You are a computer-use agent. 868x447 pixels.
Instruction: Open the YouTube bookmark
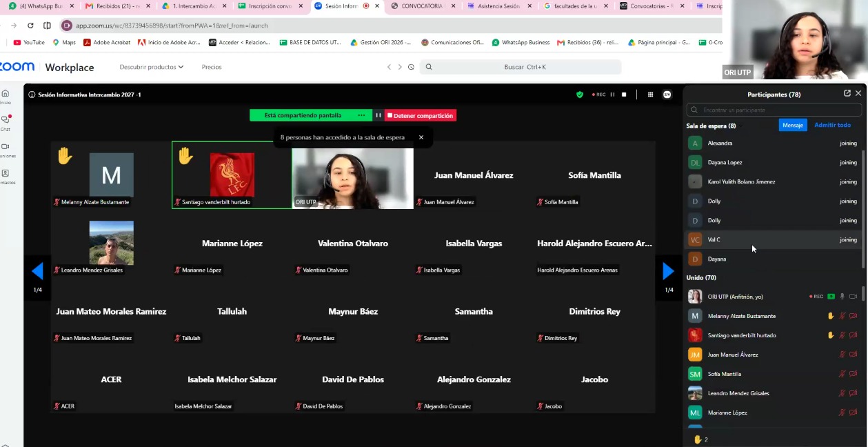pyautogui.click(x=29, y=42)
